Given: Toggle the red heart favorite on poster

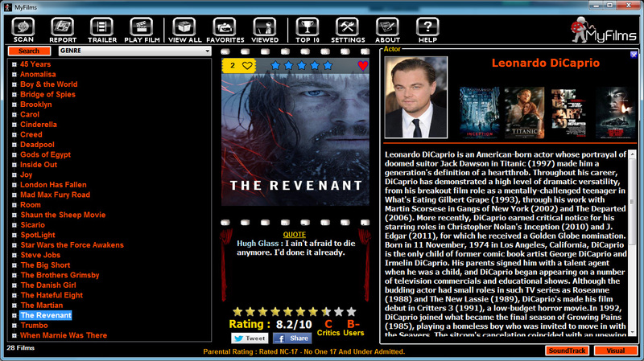Looking at the screenshot, I should coord(363,65).
